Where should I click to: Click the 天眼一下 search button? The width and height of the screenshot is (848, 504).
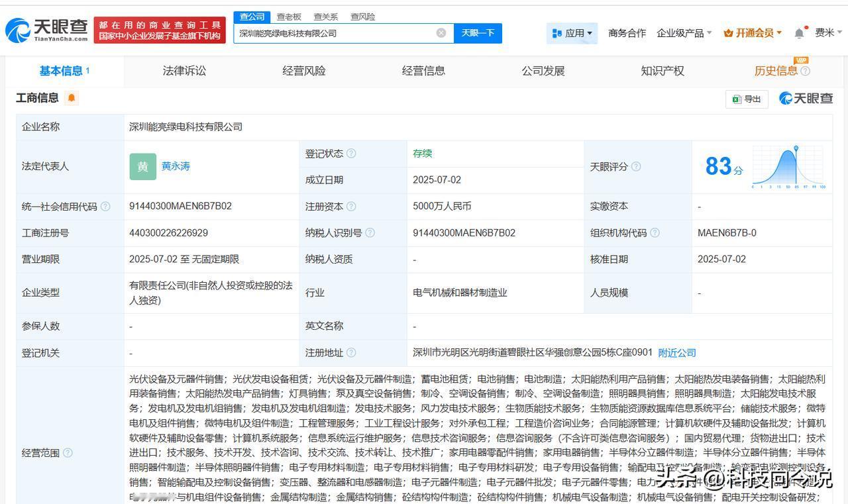tap(478, 33)
